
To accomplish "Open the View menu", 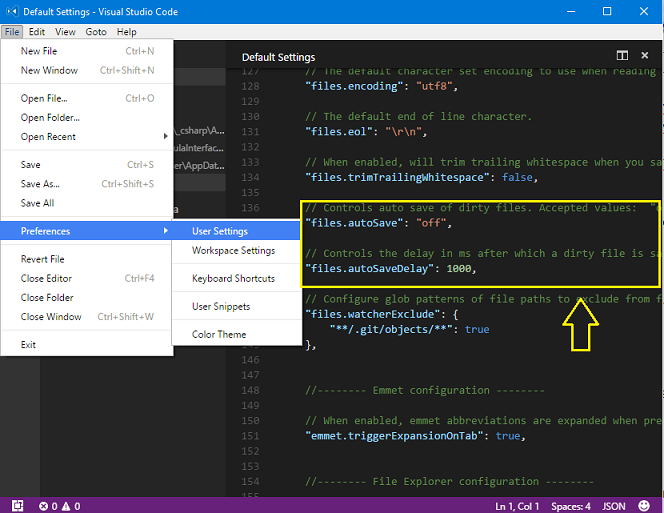I will coord(65,32).
